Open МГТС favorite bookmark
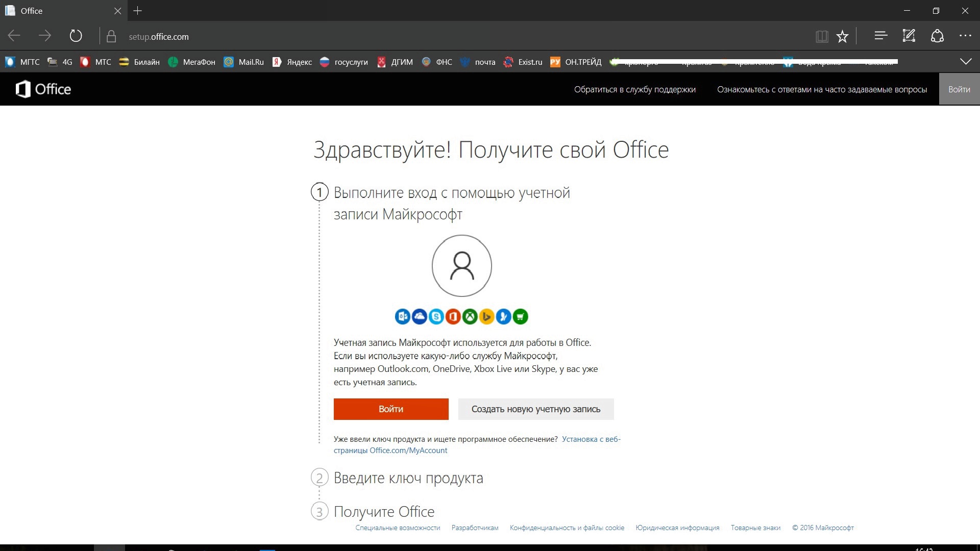The height and width of the screenshot is (551, 980). (22, 62)
